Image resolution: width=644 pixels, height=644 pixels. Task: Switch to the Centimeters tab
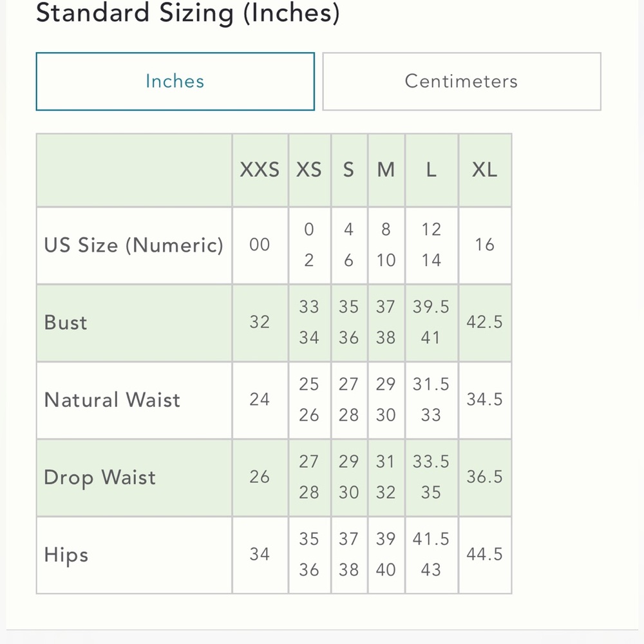point(461,82)
